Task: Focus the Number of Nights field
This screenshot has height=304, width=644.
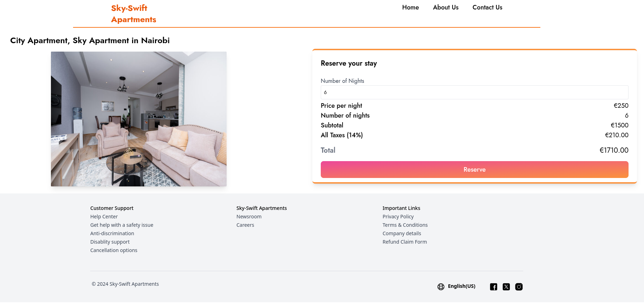Action: coord(475,92)
